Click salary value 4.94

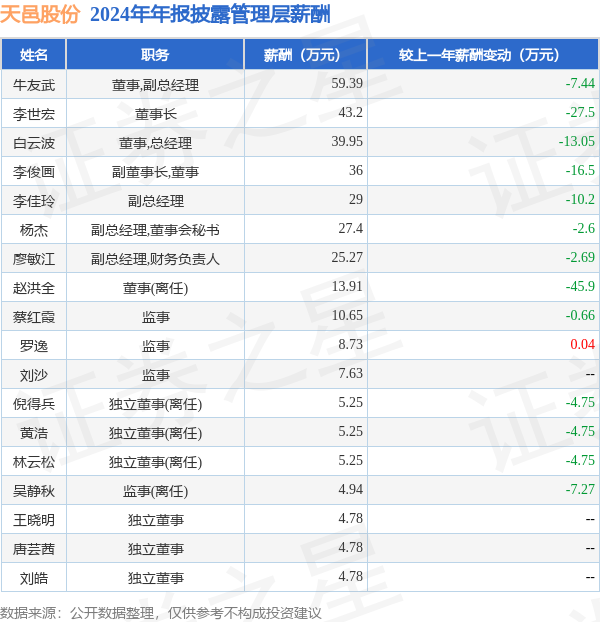350,489
